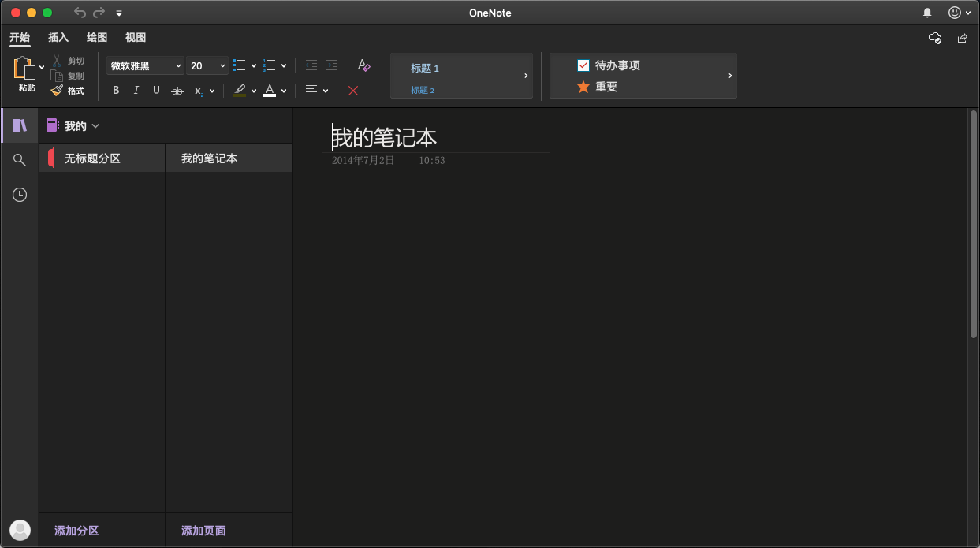Image resolution: width=980 pixels, height=548 pixels.
Task: Open bulleted list style dropdown
Action: pyautogui.click(x=254, y=66)
